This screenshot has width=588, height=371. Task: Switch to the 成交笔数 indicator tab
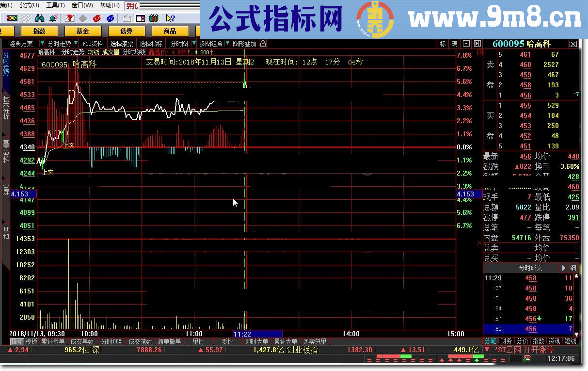pyautogui.click(x=140, y=341)
